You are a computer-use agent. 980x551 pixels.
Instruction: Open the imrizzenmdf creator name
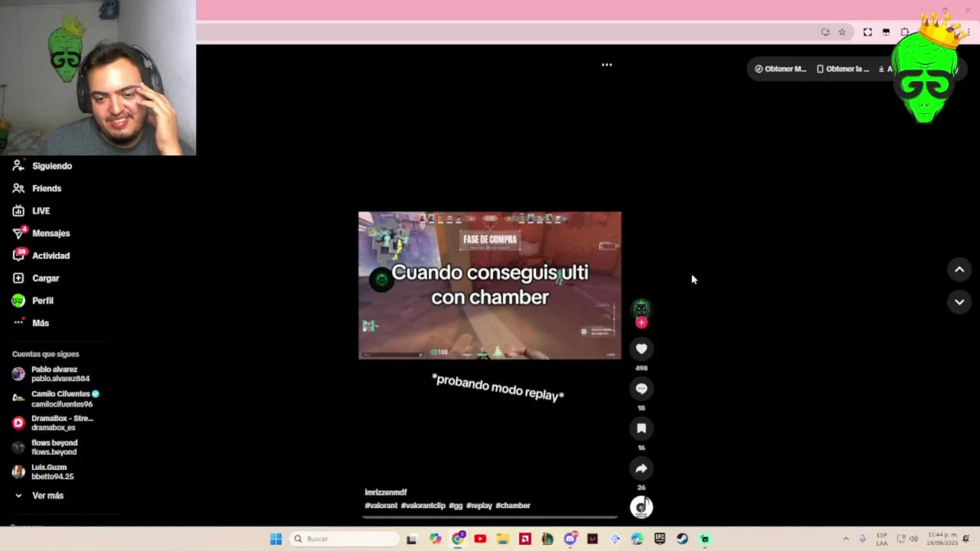pos(386,493)
